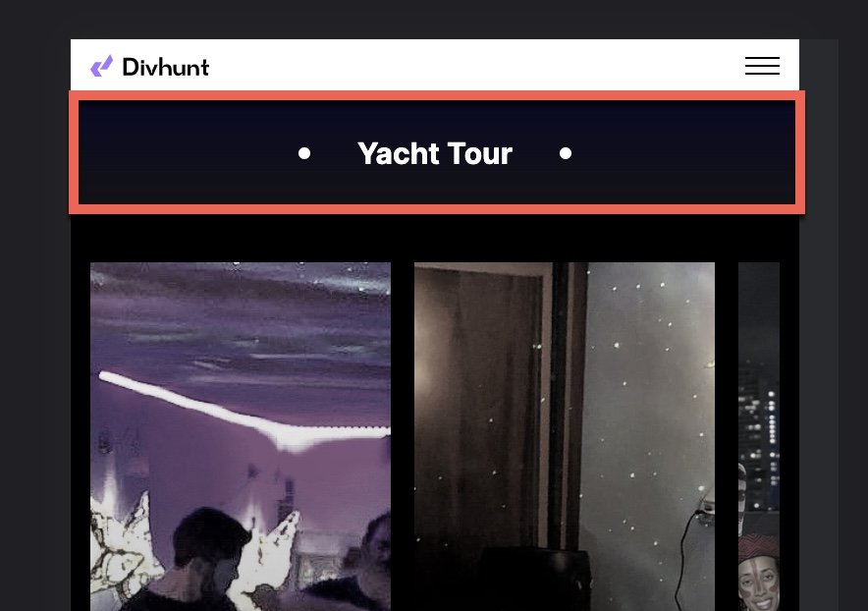
Task: Open the purple ceiling party photo
Action: pyautogui.click(x=241, y=436)
